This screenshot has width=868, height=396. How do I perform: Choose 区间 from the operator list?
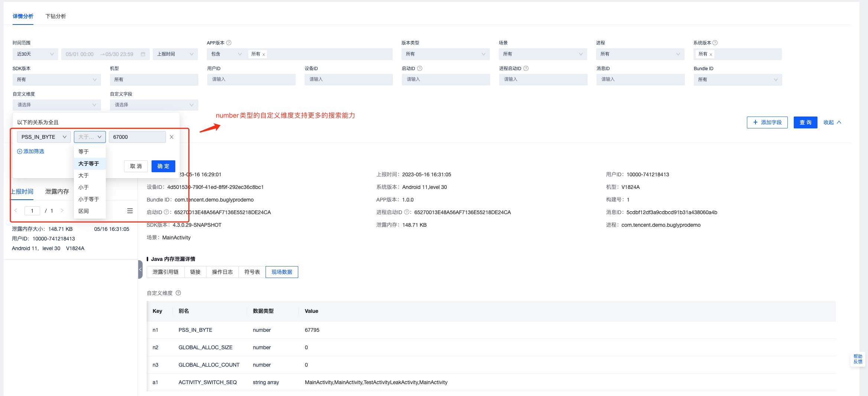pos(84,211)
